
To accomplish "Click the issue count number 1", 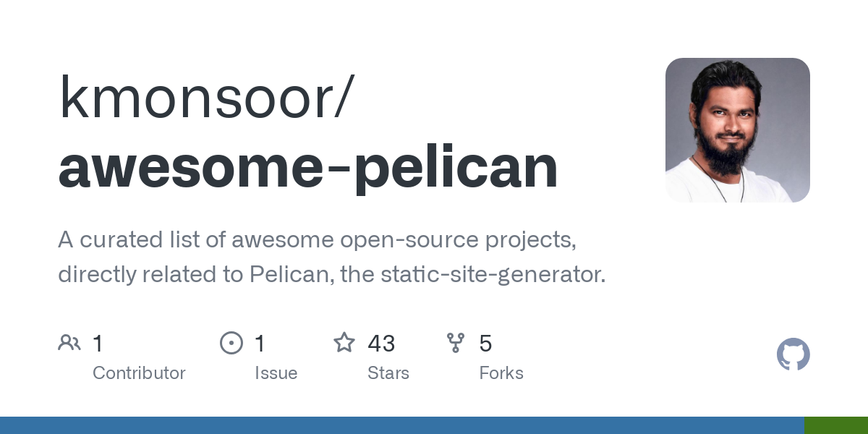I will coord(260,343).
